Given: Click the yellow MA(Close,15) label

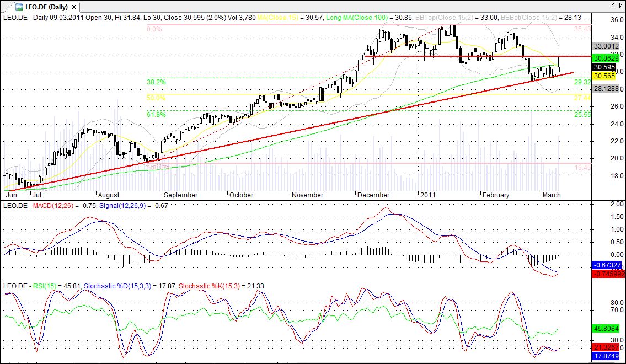Looking at the screenshot, I should pyautogui.click(x=278, y=18).
